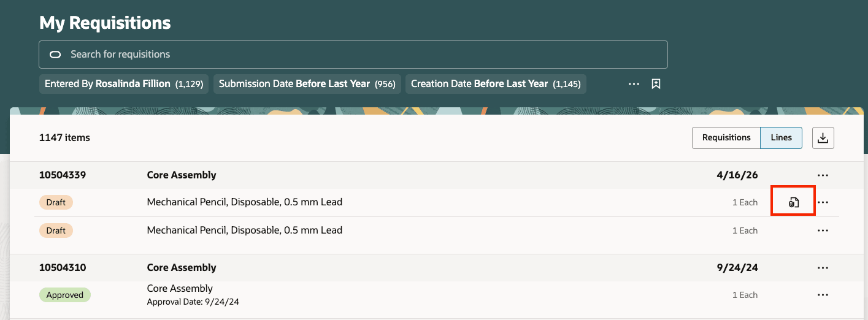Image resolution: width=868 pixels, height=320 pixels.
Task: Click in Search for requisitions field
Action: (x=353, y=55)
